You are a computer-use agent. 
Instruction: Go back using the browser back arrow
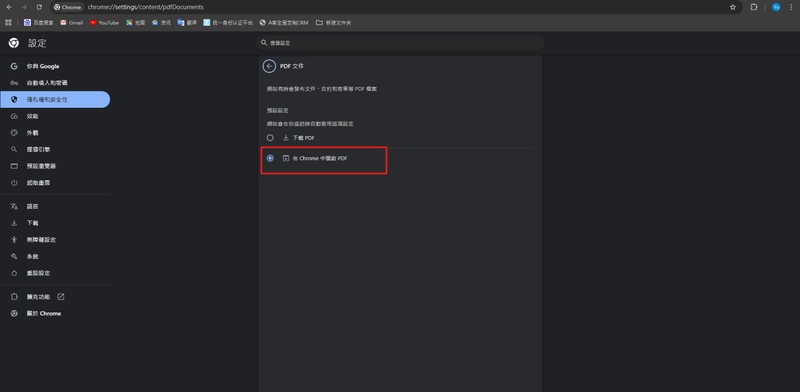tap(9, 7)
